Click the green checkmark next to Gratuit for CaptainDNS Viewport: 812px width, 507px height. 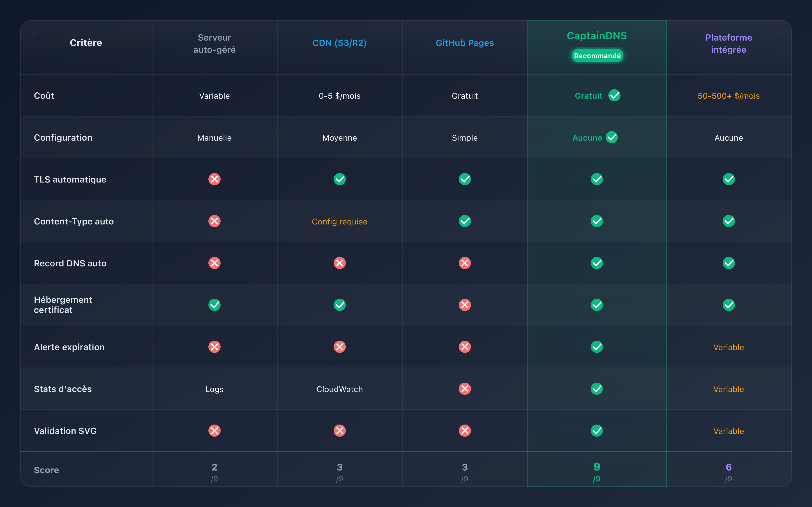[x=615, y=96]
